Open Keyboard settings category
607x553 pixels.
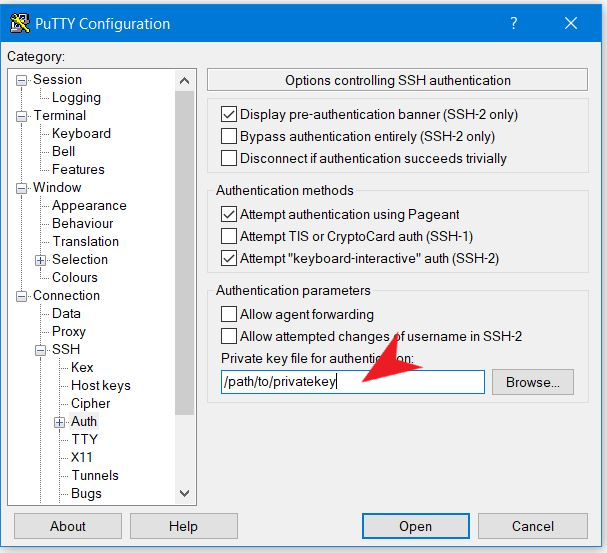81,134
